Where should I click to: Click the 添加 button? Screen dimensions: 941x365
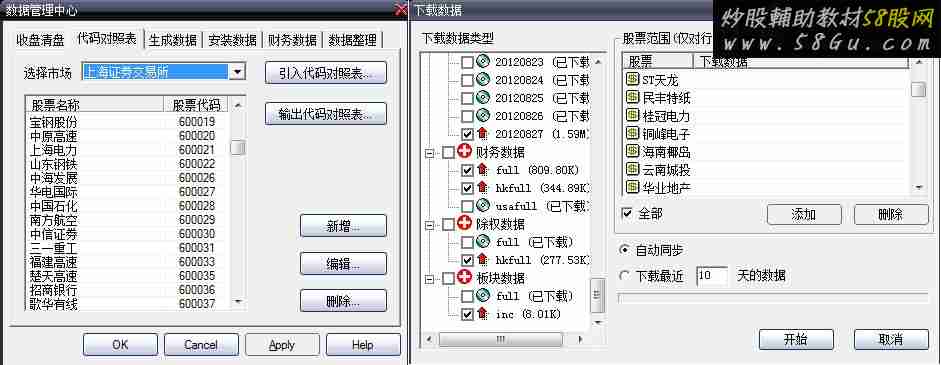pos(804,214)
